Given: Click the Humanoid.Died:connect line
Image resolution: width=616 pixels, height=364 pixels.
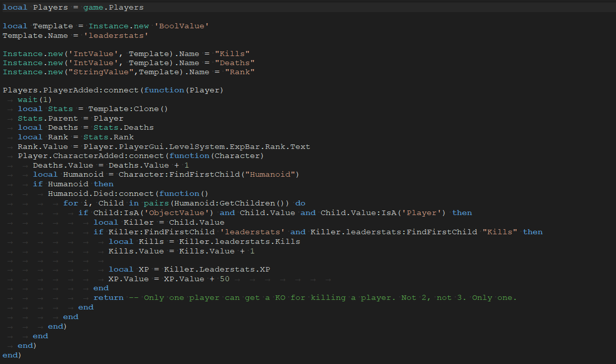Looking at the screenshot, I should coord(128,193).
